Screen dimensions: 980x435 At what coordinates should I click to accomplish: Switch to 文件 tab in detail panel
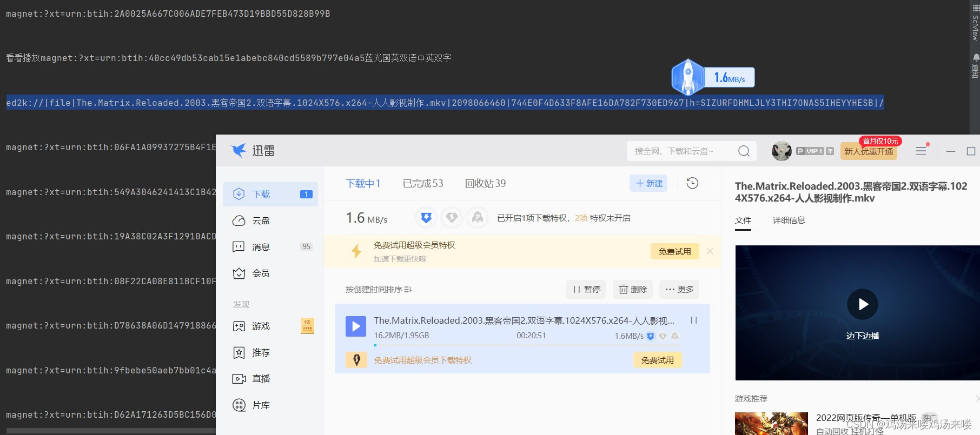[743, 220]
